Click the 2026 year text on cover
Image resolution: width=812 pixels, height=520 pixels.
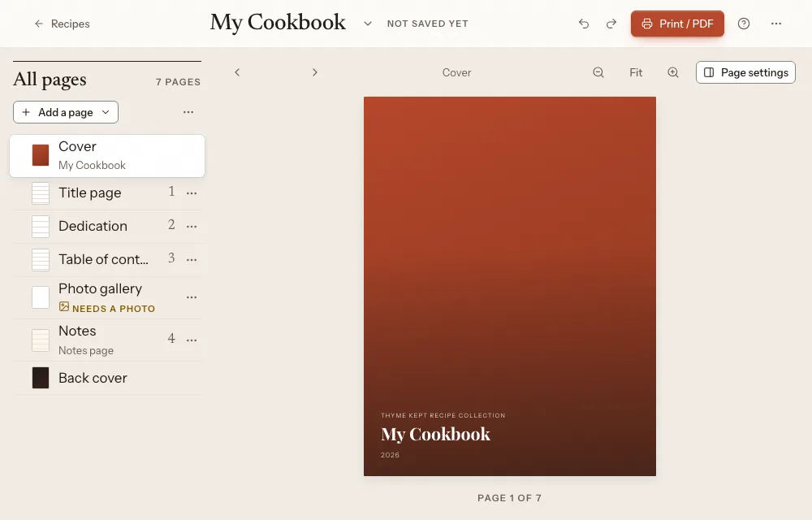pos(390,455)
